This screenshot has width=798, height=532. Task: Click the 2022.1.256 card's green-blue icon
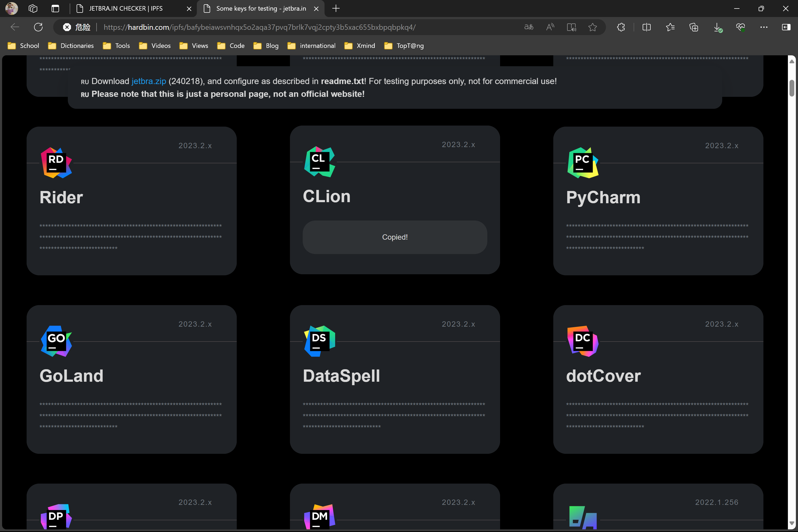click(583, 517)
